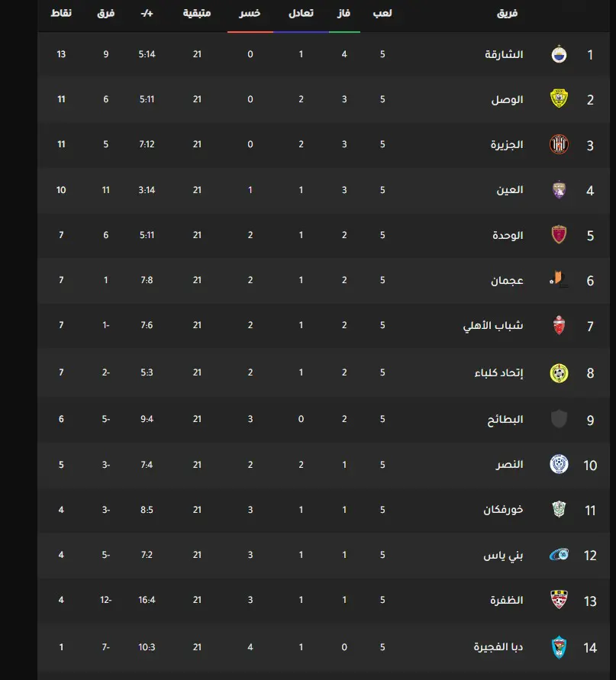
Task: Select الشارقة first-place table row
Action: coord(324,54)
